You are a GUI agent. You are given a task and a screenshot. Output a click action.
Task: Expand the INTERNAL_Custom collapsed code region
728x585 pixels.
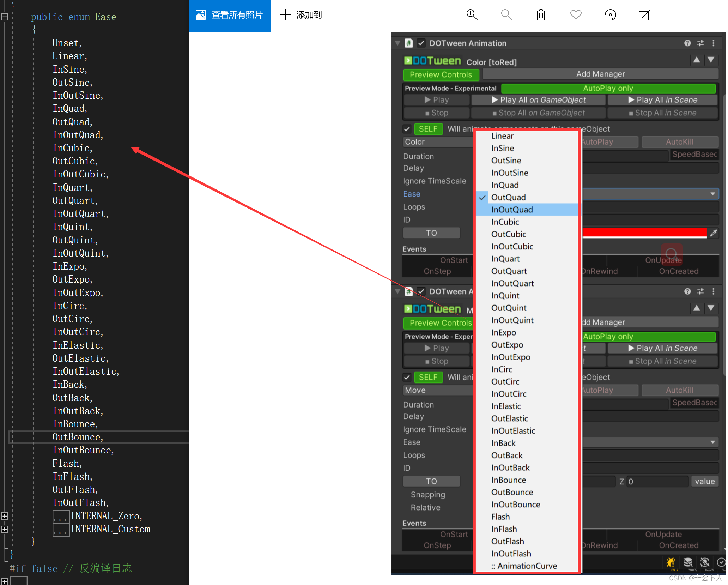click(x=5, y=529)
